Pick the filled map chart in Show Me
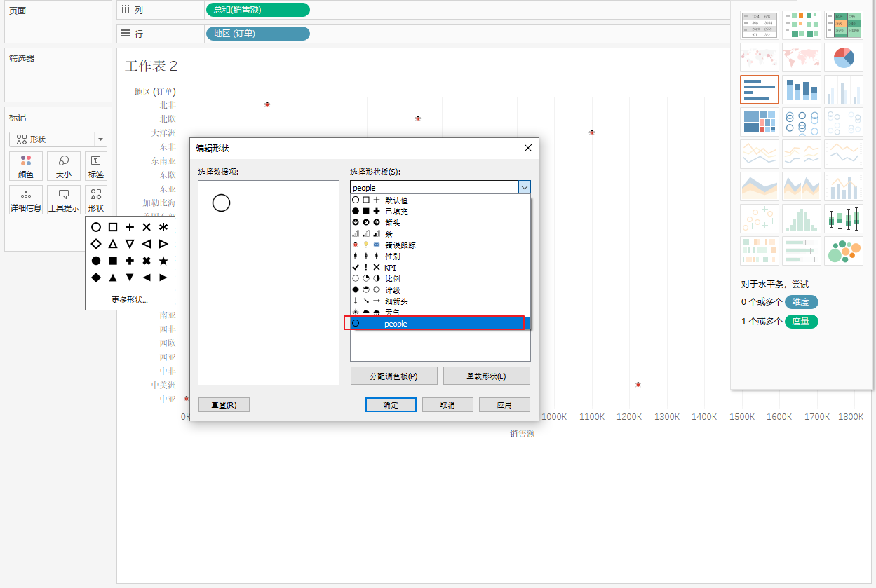 [x=802, y=57]
